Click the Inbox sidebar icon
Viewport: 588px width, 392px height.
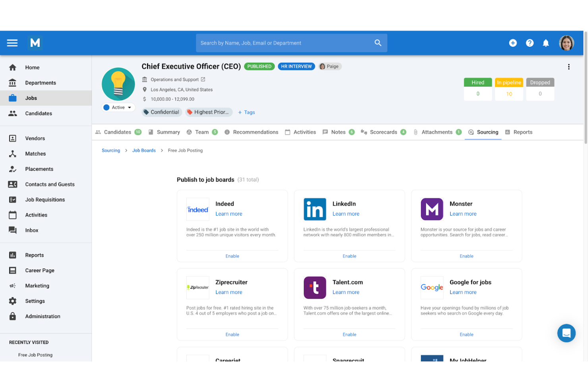(x=13, y=230)
